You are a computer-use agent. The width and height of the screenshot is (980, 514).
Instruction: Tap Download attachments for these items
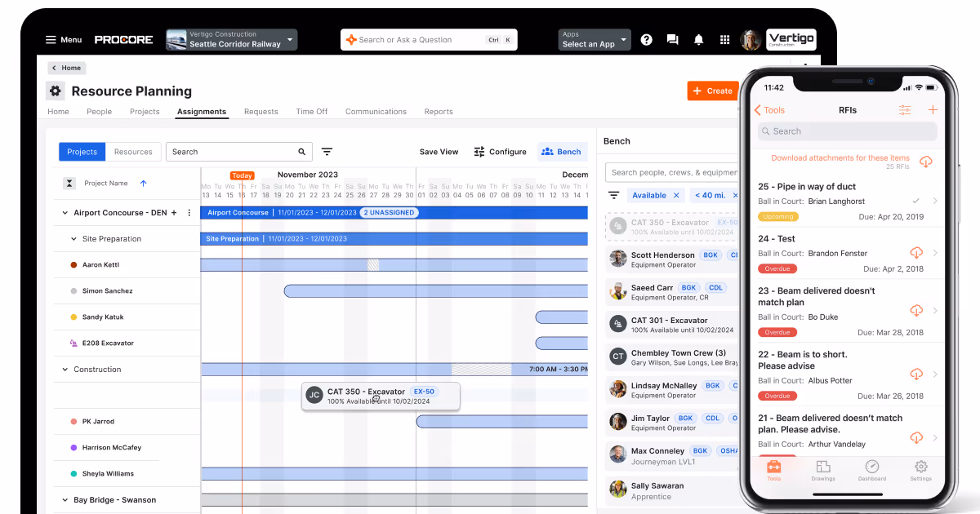point(840,158)
